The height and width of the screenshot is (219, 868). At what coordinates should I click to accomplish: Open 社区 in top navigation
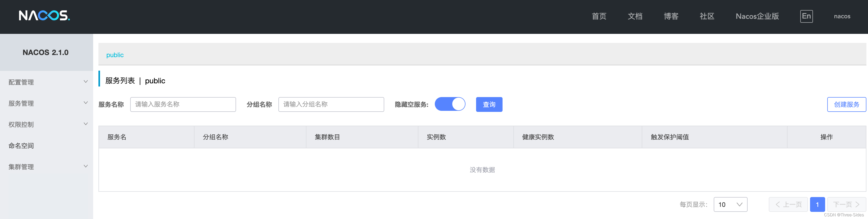click(x=707, y=16)
